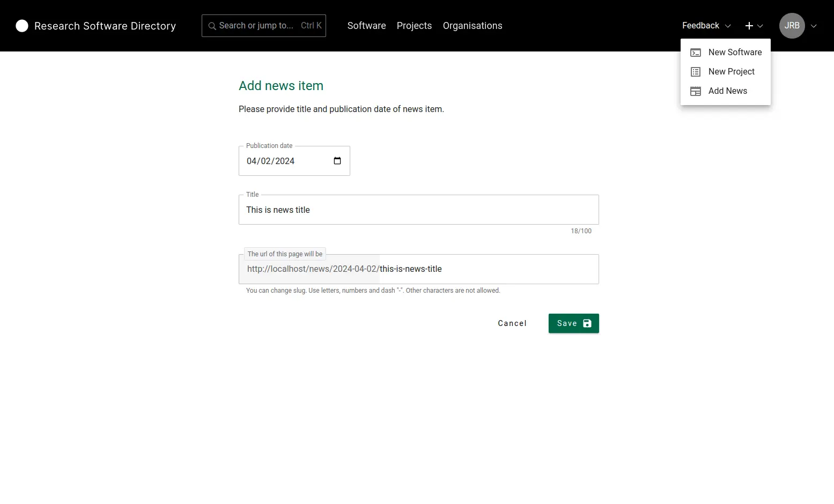Click the New Project list icon
The width and height of the screenshot is (834, 504).
(x=696, y=72)
